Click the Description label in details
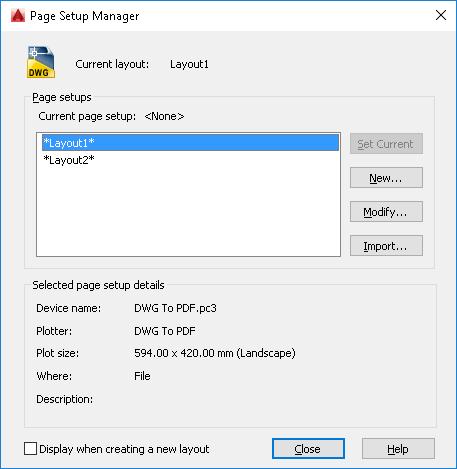457x469 pixels. click(65, 399)
